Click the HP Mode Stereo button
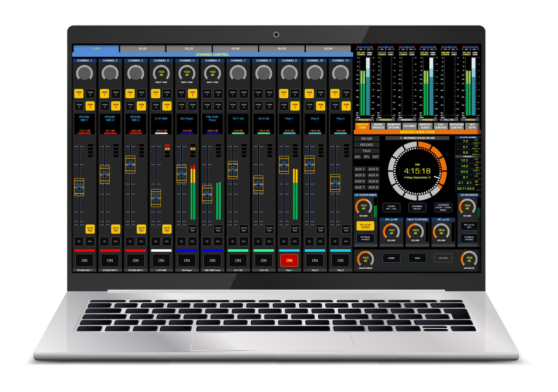 [x=366, y=239]
